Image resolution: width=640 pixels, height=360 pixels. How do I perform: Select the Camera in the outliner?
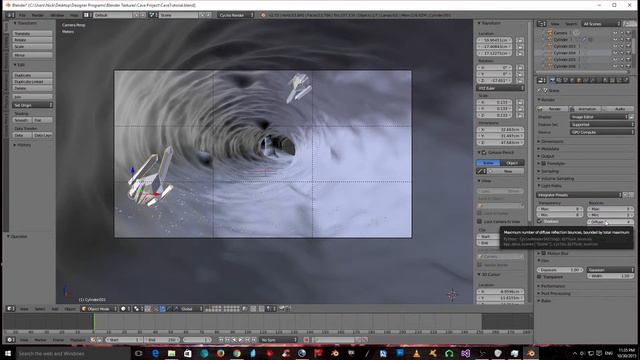point(560,33)
